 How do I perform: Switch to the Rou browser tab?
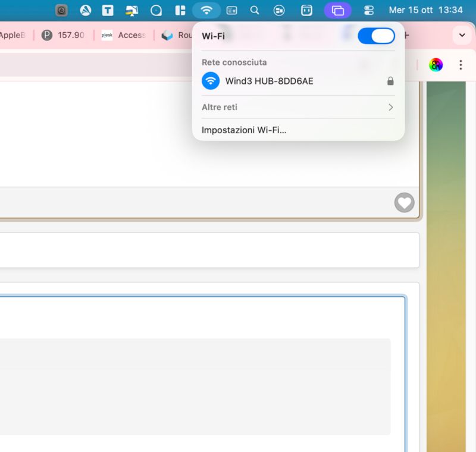(176, 35)
